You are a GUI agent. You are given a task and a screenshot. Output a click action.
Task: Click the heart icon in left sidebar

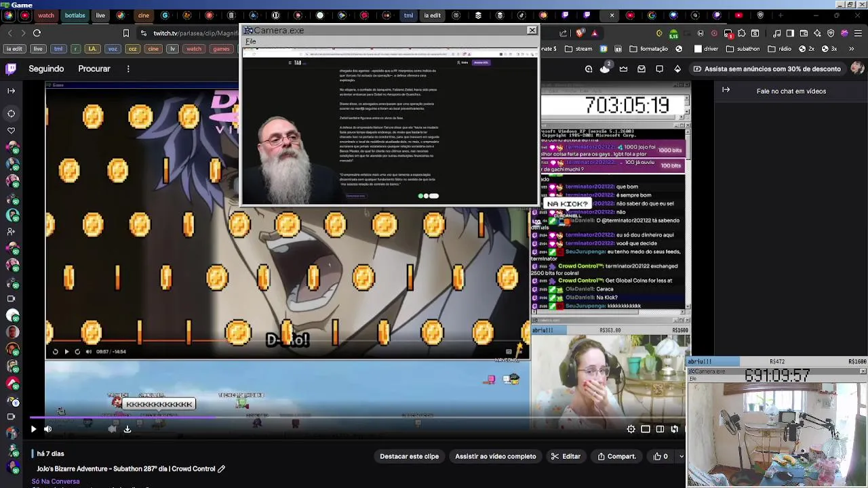(11, 130)
